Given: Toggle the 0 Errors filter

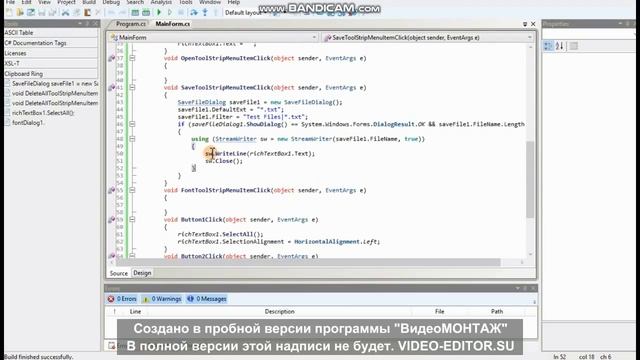Looking at the screenshot, I should click(x=122, y=299).
